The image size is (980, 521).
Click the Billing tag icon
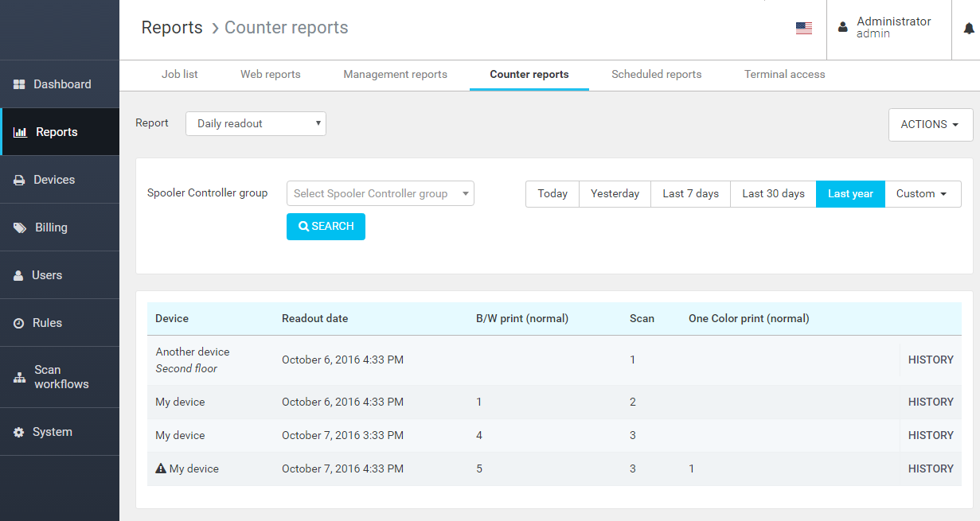click(20, 227)
